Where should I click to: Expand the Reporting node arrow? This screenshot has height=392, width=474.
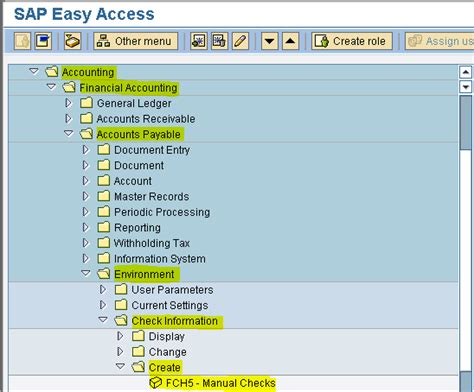(x=86, y=227)
